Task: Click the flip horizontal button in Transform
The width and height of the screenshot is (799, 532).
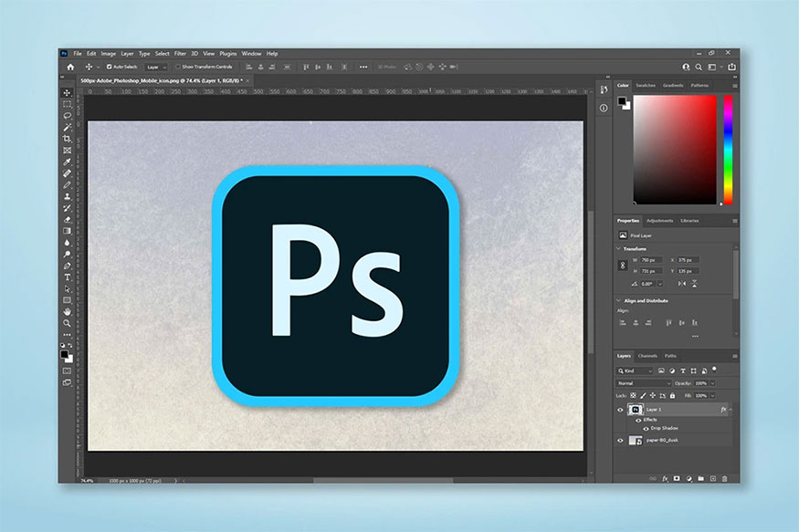Action: (x=682, y=284)
